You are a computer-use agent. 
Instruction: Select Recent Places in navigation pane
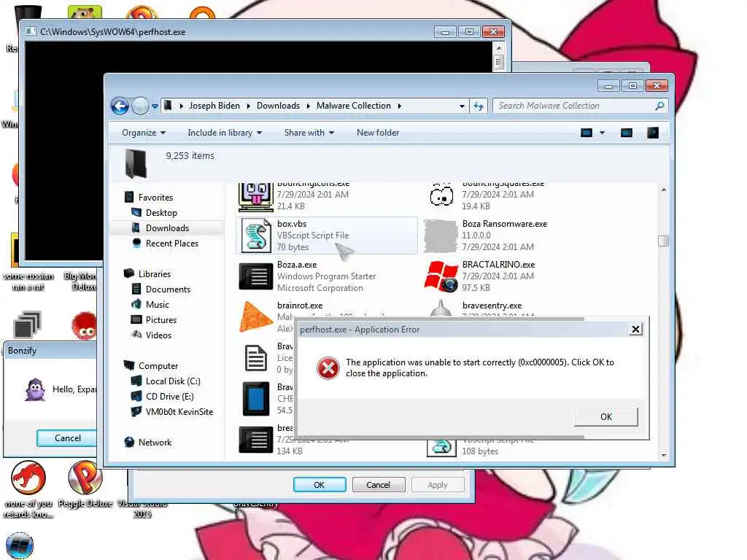(171, 244)
